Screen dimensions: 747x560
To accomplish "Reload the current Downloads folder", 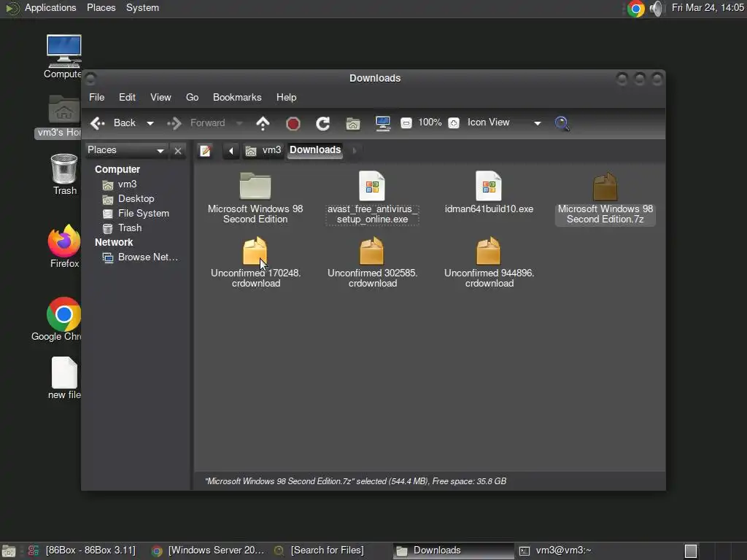I will 323,124.
